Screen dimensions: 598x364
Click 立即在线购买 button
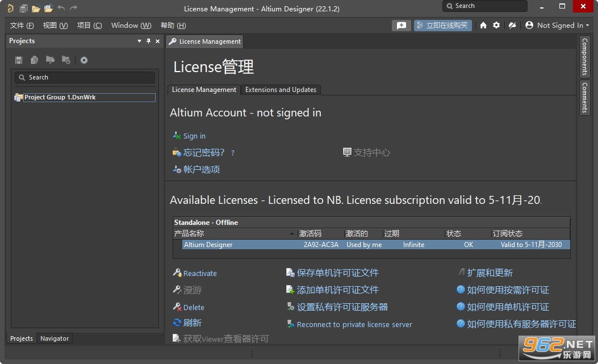pos(443,25)
